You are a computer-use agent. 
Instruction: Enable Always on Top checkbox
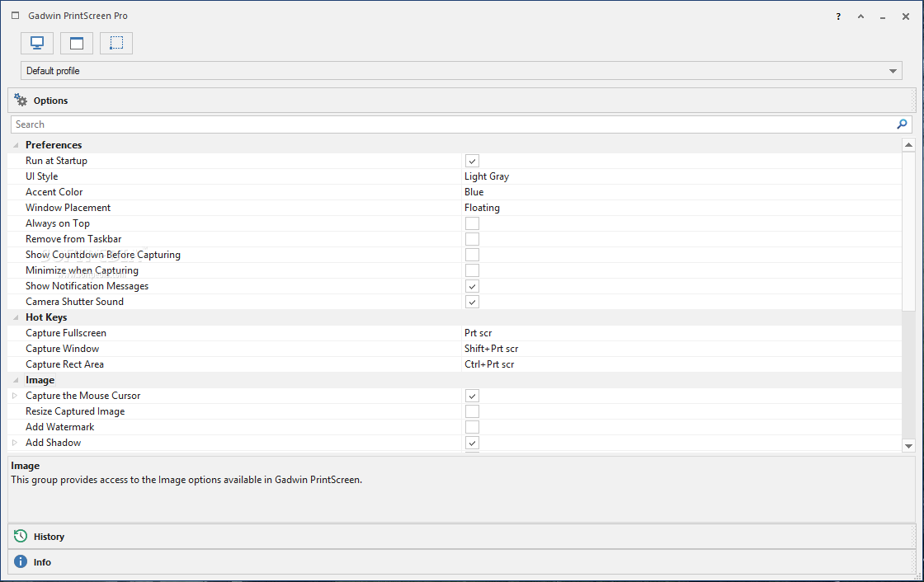(472, 223)
